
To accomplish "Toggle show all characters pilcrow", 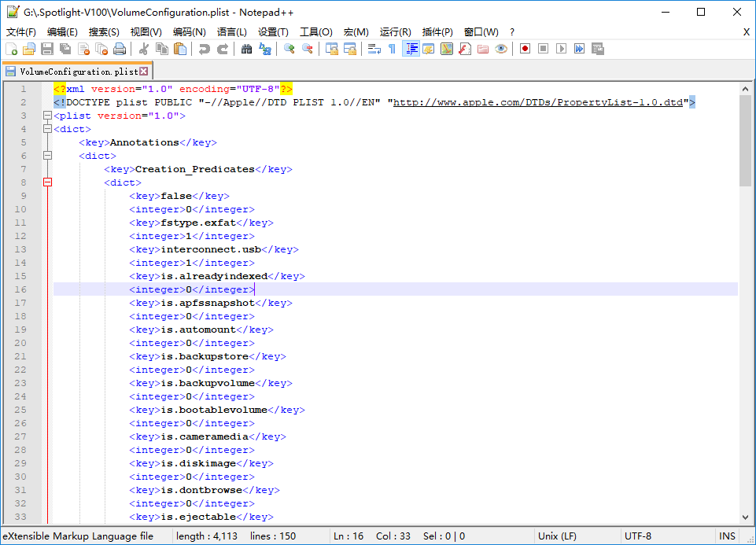I will point(393,49).
